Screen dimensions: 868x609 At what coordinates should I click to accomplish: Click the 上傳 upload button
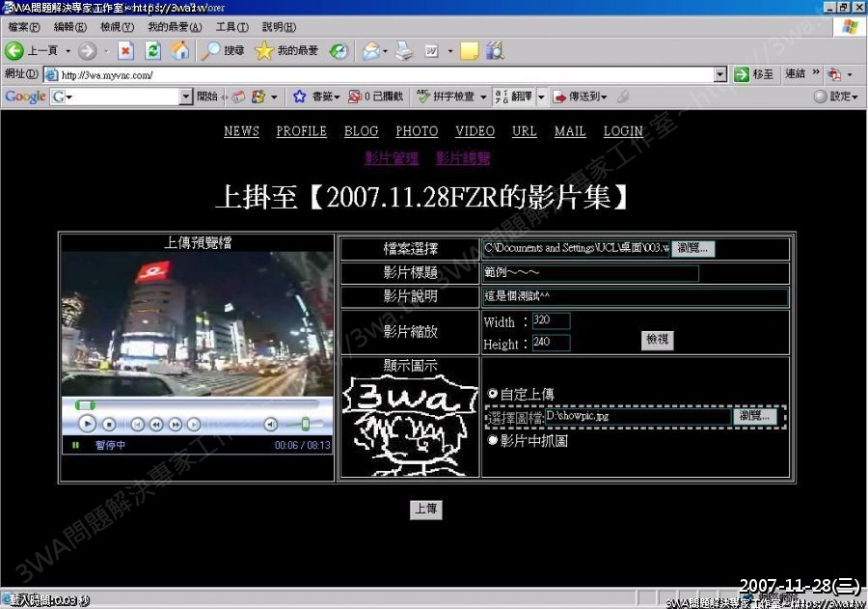click(x=425, y=509)
